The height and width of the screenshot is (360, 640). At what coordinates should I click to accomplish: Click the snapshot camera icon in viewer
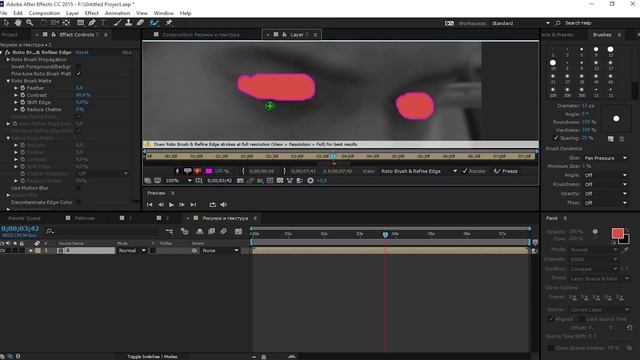click(x=240, y=180)
